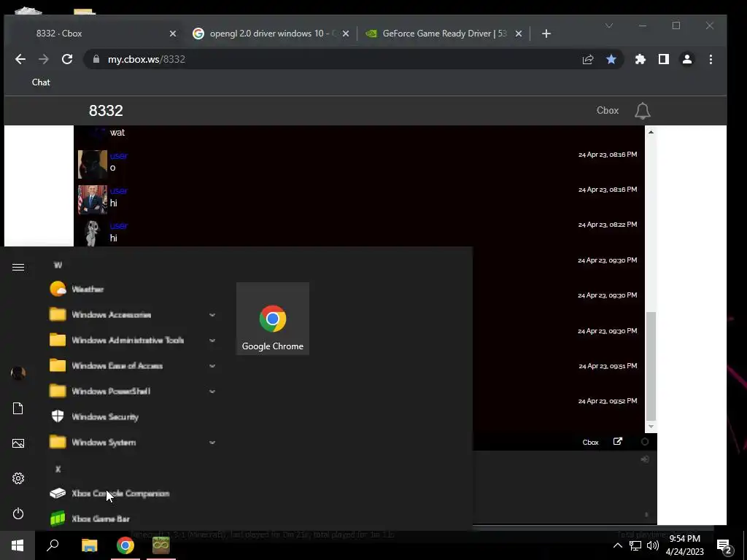Click the Windows Start button
The width and height of the screenshot is (747, 560).
(18, 545)
